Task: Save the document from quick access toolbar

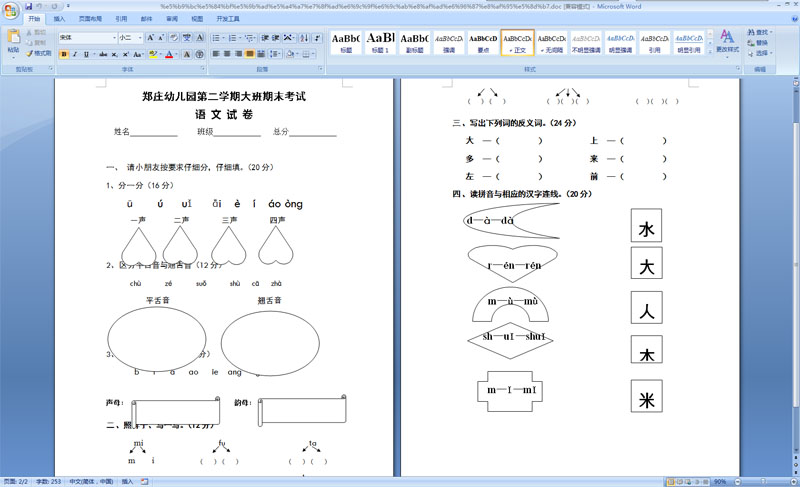Action: 29,6
